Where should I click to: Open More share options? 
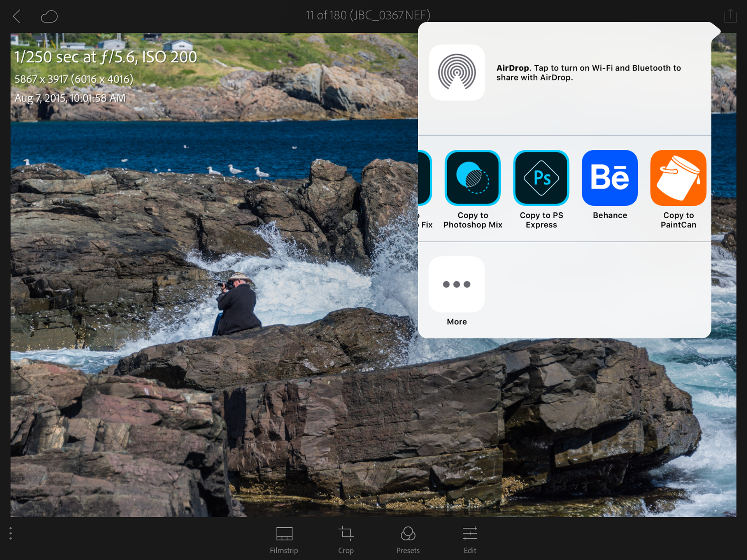457,284
